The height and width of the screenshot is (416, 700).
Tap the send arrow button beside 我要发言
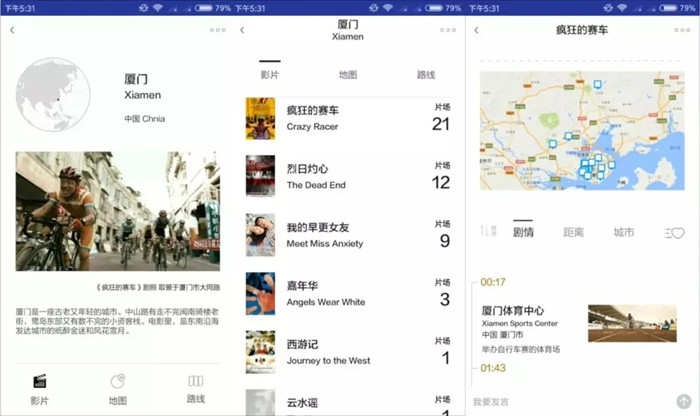(683, 401)
